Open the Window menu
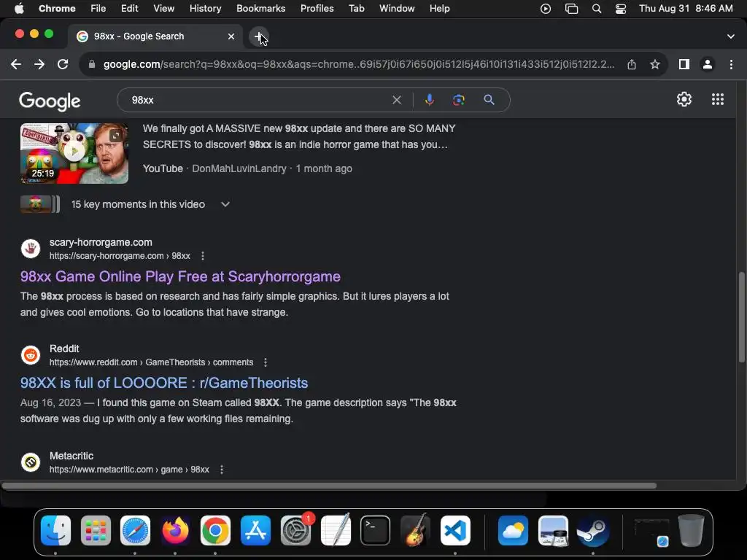 397,9
